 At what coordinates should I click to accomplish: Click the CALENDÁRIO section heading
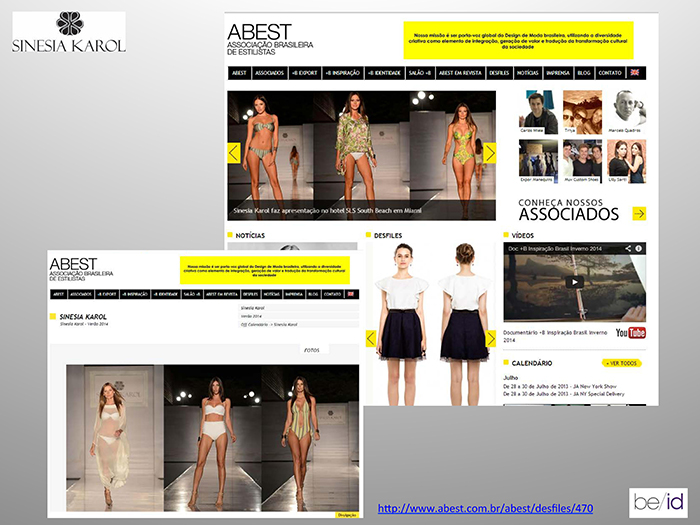tap(532, 363)
